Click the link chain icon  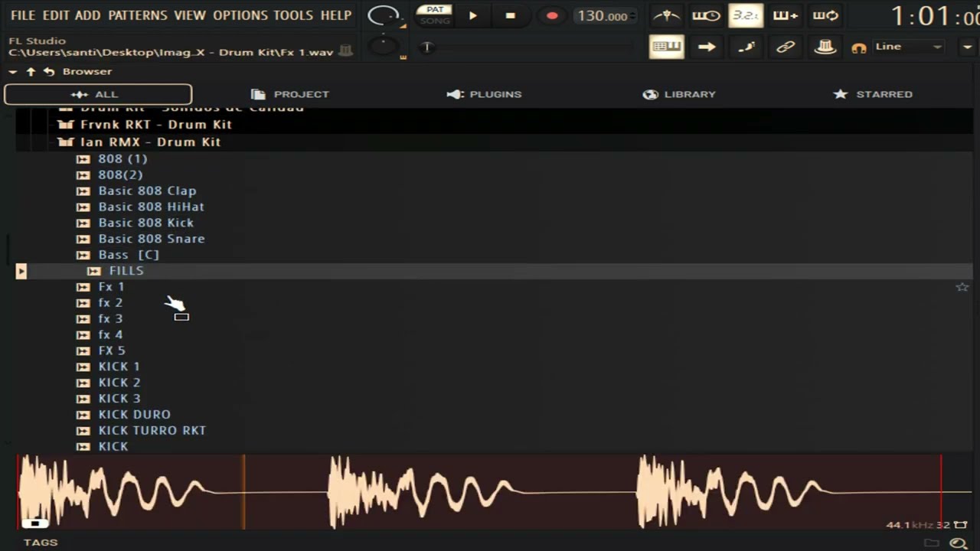tap(786, 47)
